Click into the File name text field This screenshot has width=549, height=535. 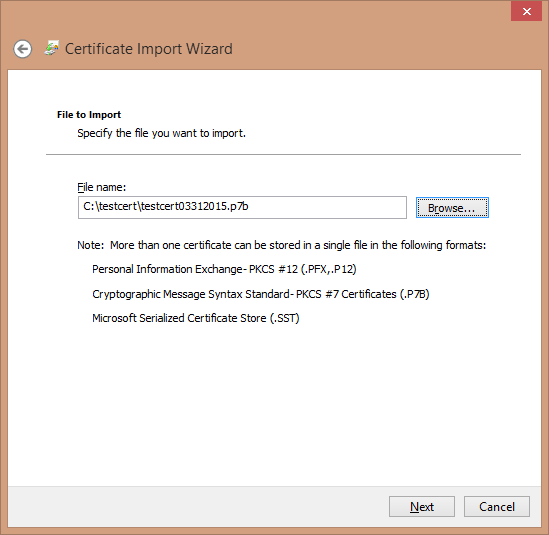click(242, 207)
